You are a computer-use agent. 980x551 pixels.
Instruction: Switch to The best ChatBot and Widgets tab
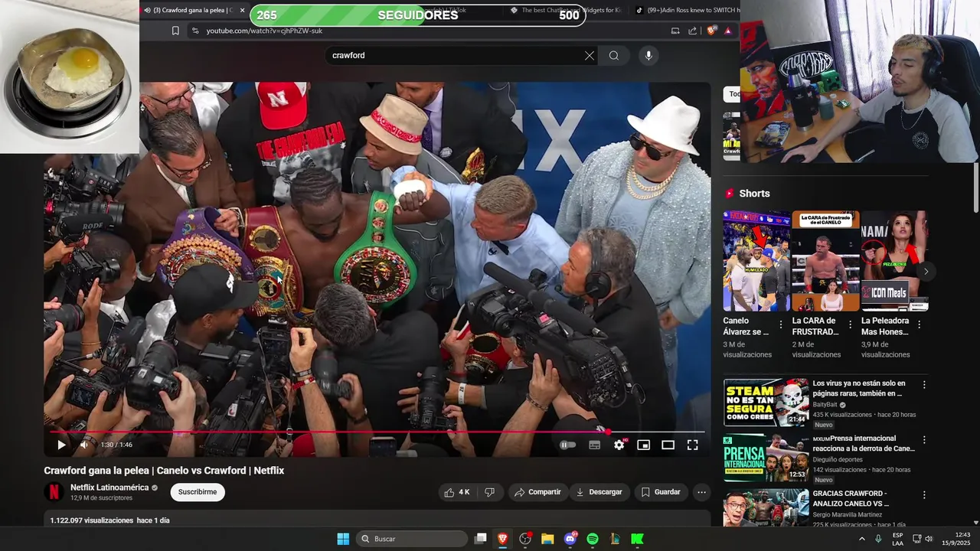565,10
